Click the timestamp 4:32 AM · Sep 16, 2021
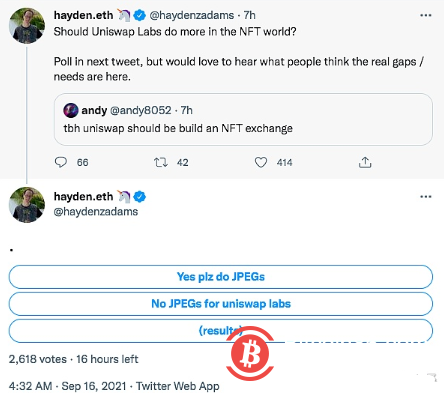 click(68, 386)
